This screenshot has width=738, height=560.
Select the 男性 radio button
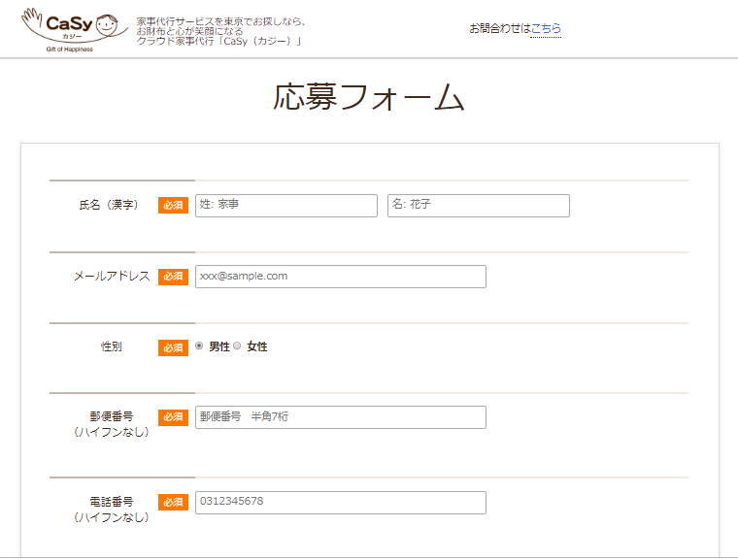[x=199, y=346]
